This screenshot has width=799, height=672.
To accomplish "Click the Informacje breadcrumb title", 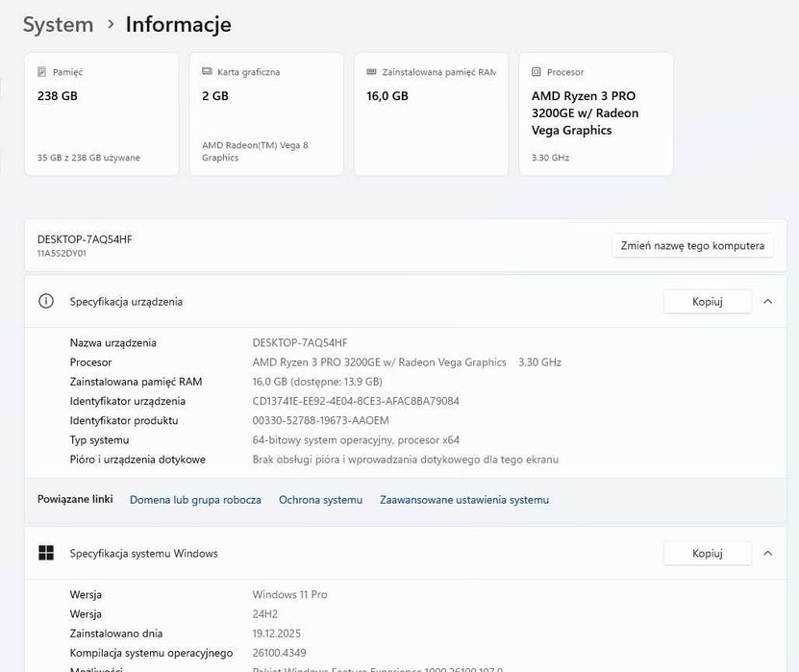I will 178,24.
